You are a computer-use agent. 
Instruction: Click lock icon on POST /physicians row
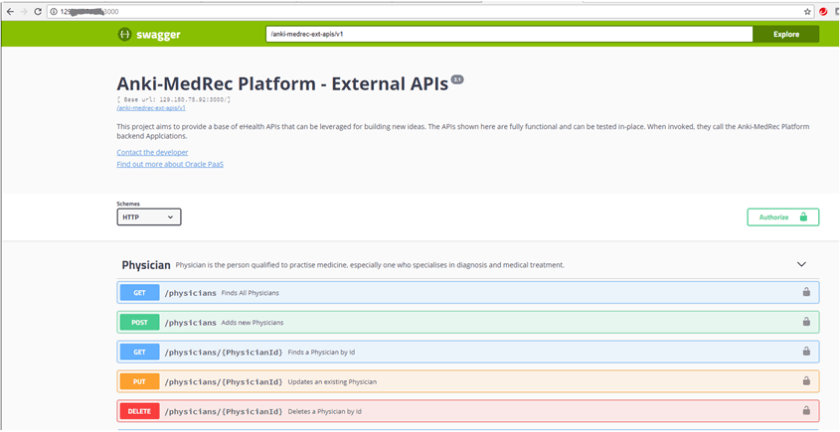805,322
